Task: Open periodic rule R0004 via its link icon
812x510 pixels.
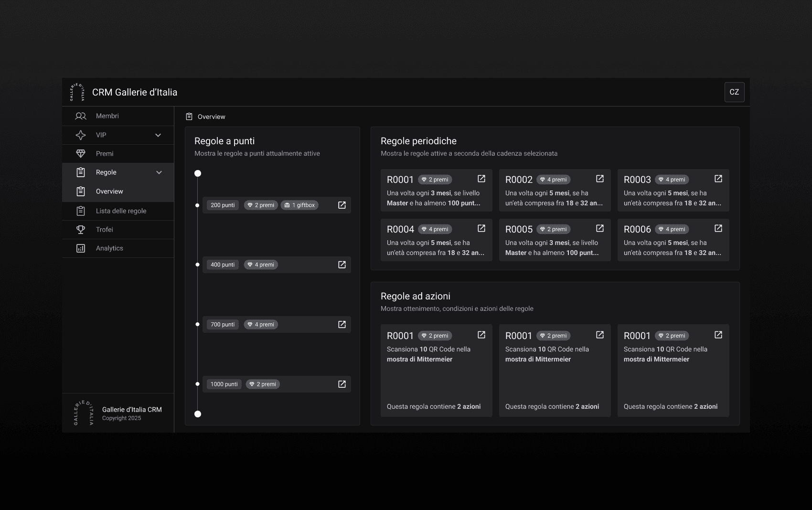Action: pyautogui.click(x=481, y=228)
